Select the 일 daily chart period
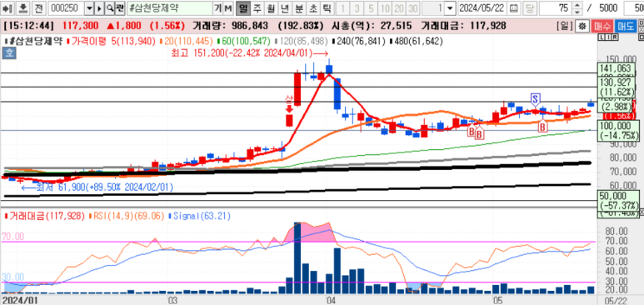 (243, 7)
